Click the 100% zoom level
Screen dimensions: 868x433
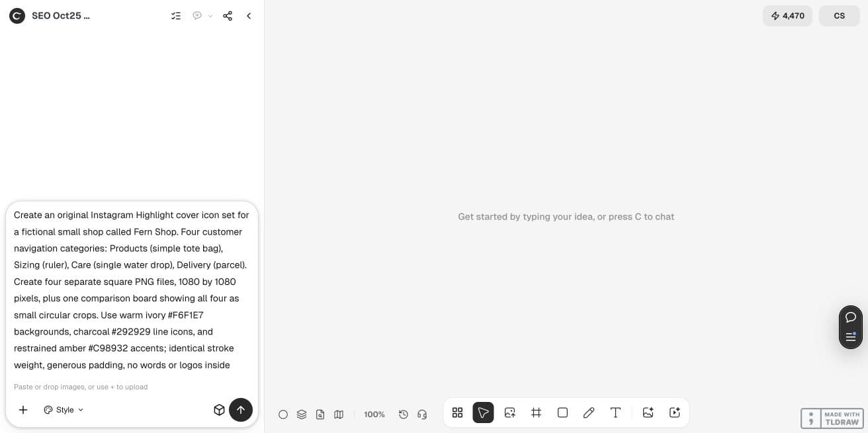coord(374,414)
